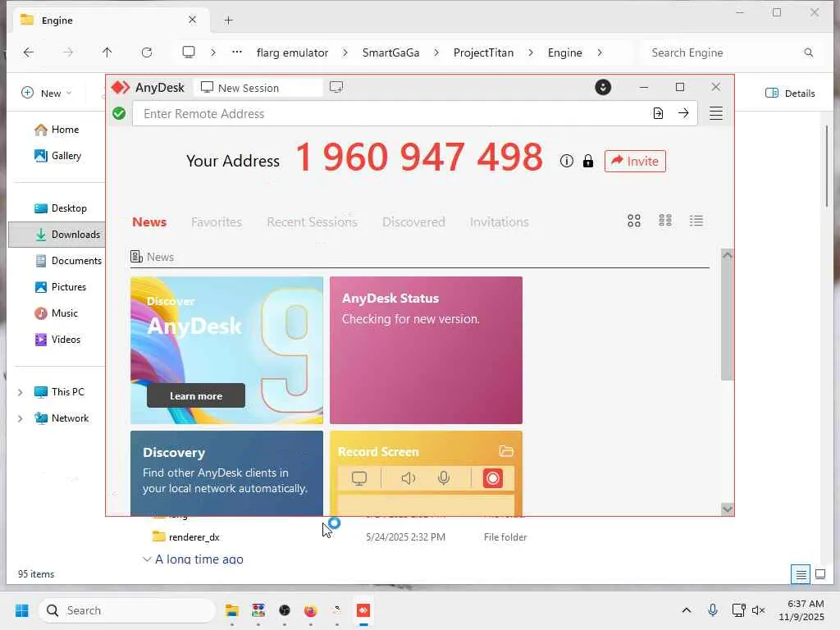
Task: Switch to small tiles view
Action: pyautogui.click(x=665, y=221)
